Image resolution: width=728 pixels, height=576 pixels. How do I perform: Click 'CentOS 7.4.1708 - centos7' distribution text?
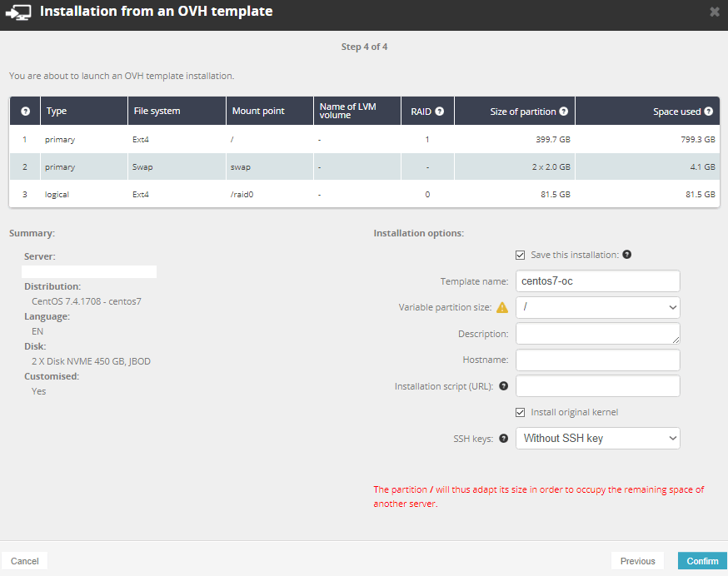87,301
